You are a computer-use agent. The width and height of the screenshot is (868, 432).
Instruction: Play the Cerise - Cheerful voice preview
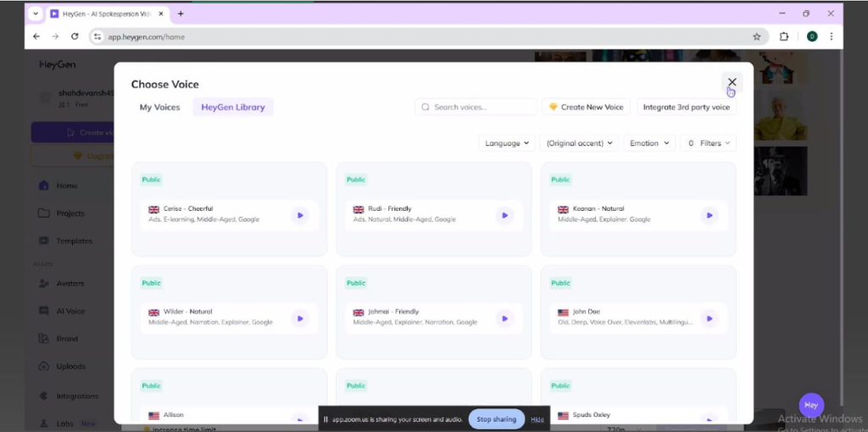299,215
